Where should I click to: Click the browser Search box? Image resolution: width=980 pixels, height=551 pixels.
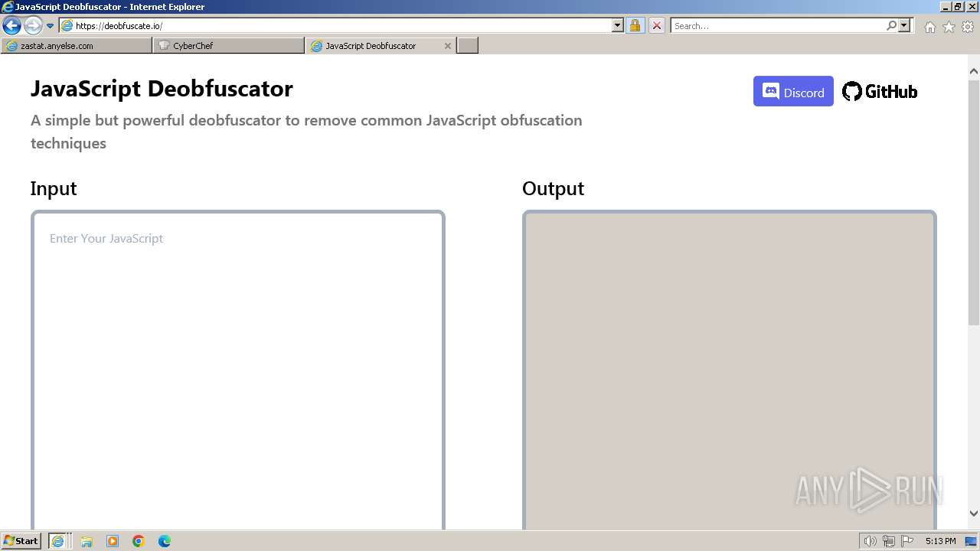(x=777, y=26)
